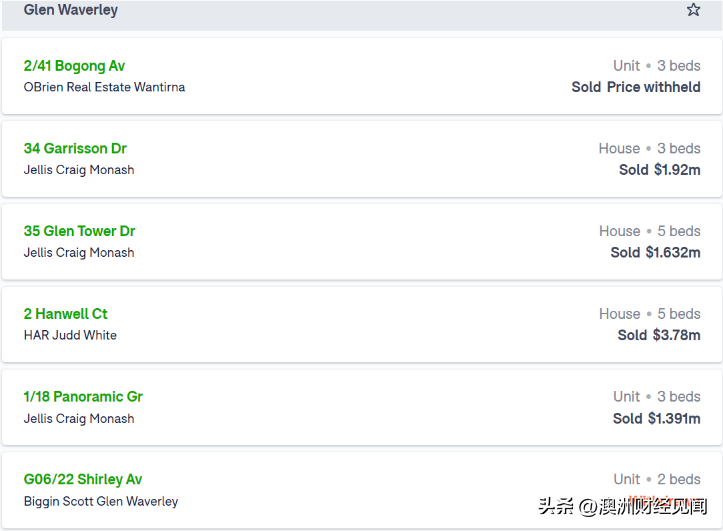Viewport: 723px width, 531px height.
Task: Select OBrien Real Estate Wantirna agency text
Action: (x=104, y=87)
